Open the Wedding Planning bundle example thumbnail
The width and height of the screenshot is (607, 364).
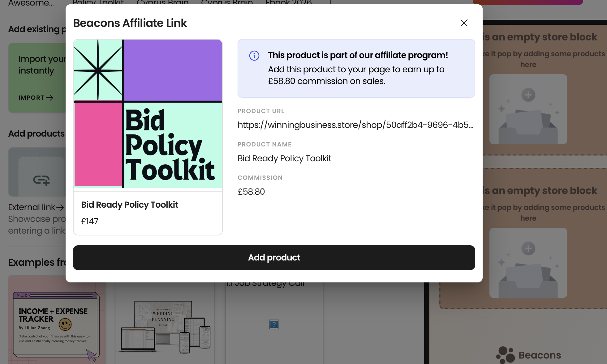pyautogui.click(x=165, y=327)
